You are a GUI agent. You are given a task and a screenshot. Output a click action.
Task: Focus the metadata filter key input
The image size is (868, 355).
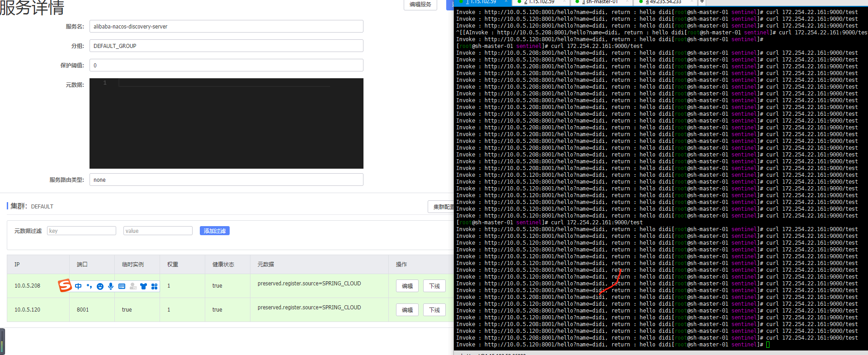[x=81, y=231]
